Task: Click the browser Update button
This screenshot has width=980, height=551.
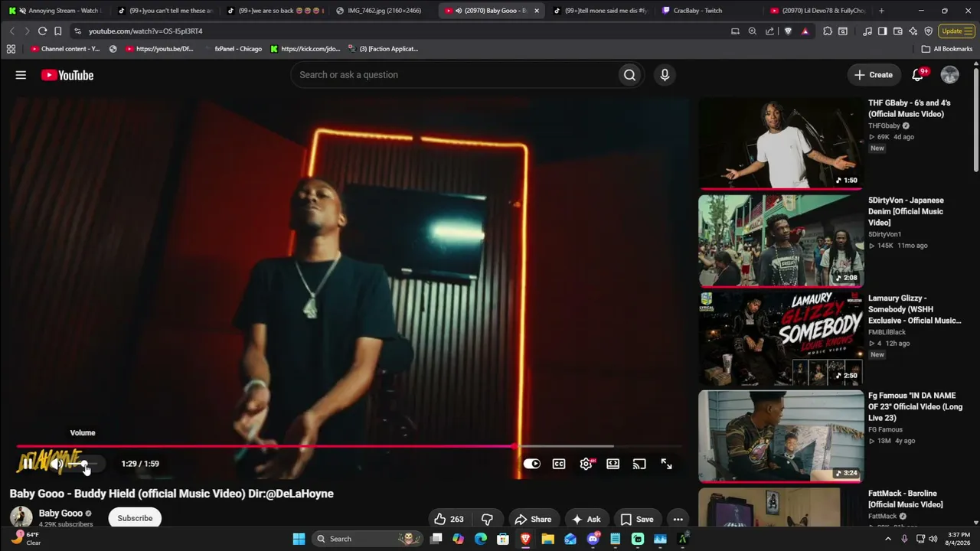Action: pos(957,31)
